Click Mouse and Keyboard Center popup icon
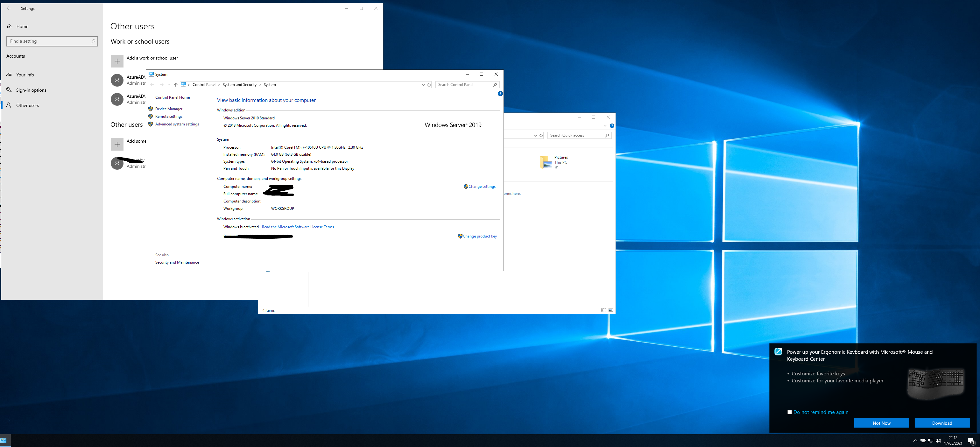This screenshot has width=980, height=447. pyautogui.click(x=778, y=351)
